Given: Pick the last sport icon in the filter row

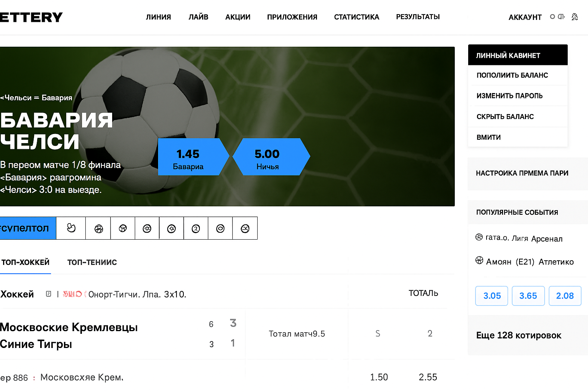Looking at the screenshot, I should coord(245,229).
